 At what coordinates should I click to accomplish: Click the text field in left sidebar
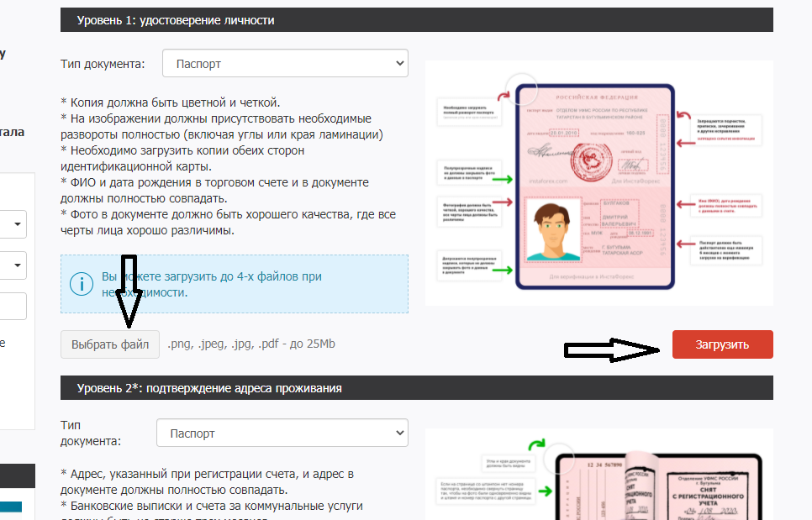pyautogui.click(x=15, y=306)
